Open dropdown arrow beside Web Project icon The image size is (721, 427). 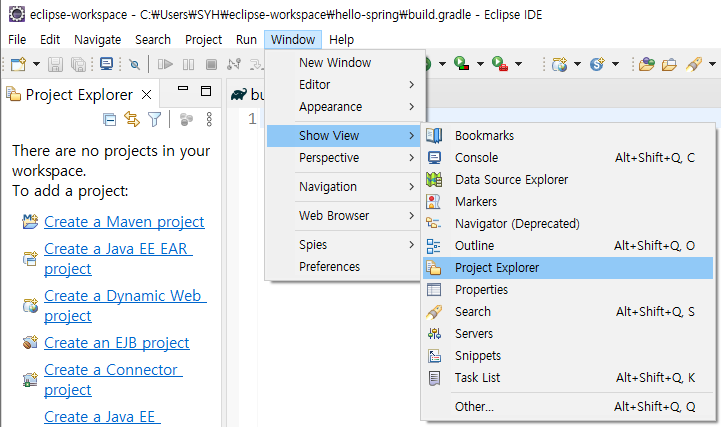pos(577,64)
